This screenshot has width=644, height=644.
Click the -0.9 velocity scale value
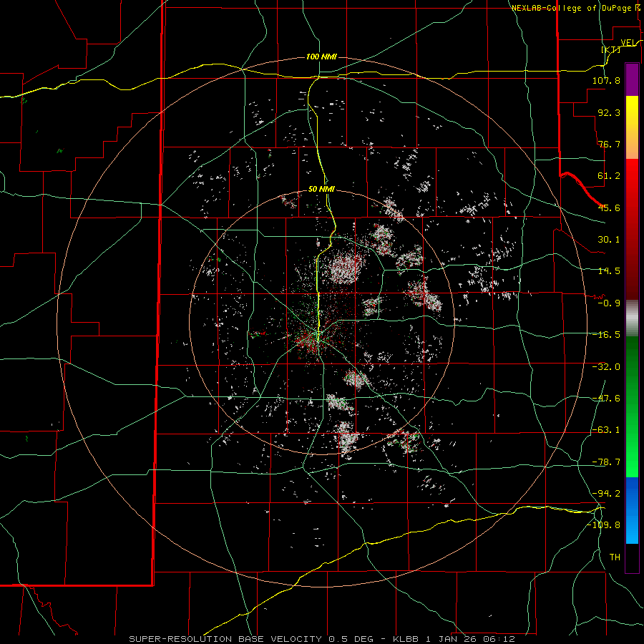[609, 303]
